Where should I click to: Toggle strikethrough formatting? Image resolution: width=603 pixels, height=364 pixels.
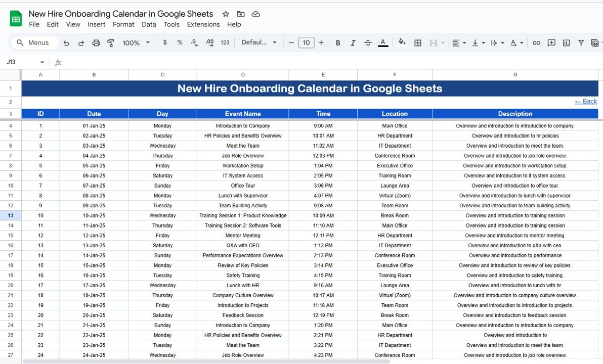[x=368, y=43]
